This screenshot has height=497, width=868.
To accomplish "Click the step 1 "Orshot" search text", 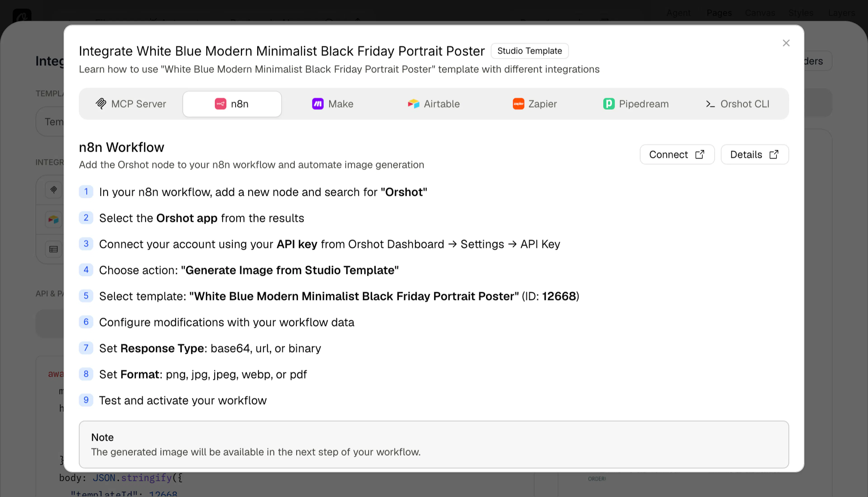I will (404, 192).
